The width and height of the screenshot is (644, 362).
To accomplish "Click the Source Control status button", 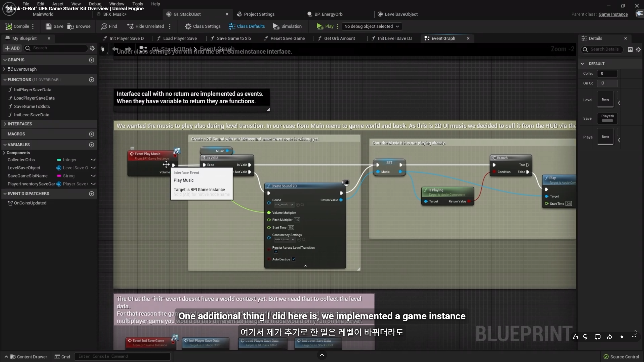I will pyautogui.click(x=621, y=357).
